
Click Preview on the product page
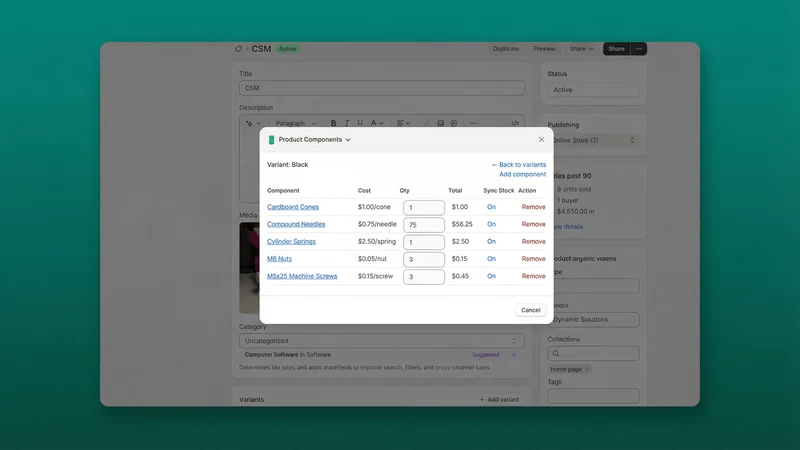544,49
